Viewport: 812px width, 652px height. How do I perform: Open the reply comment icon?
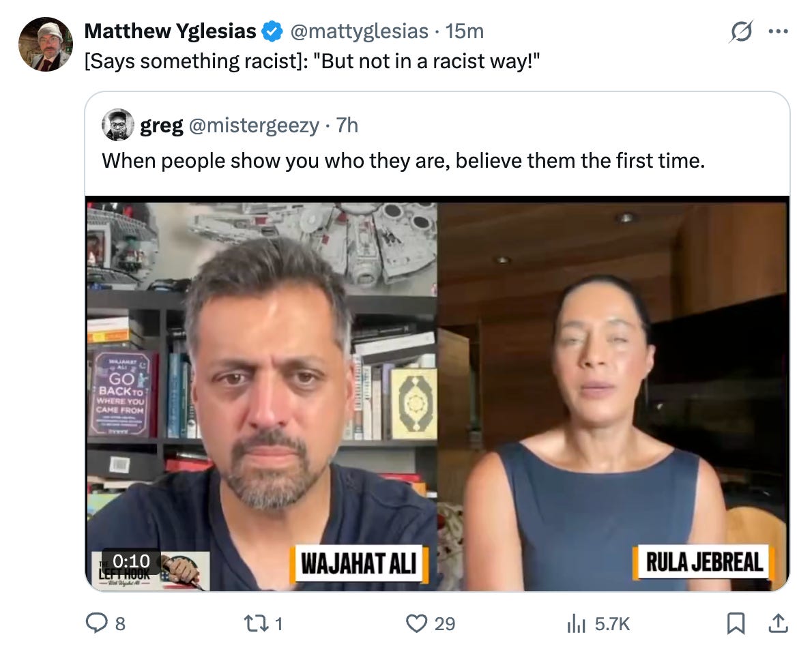click(x=96, y=623)
